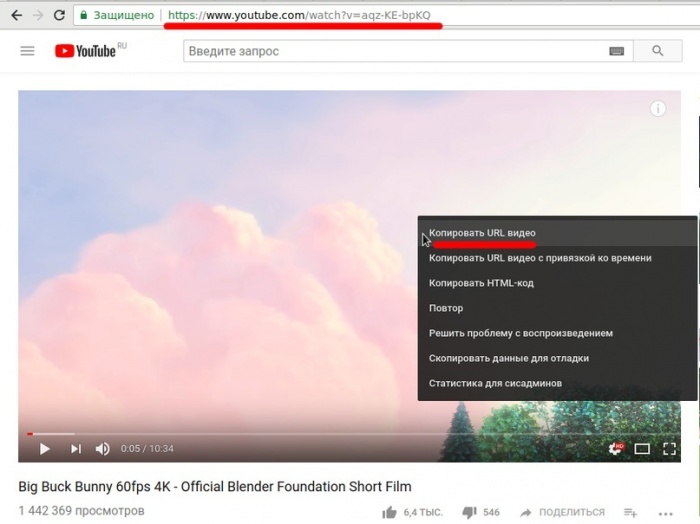Open the YouTube hamburger guide menu
This screenshot has height=524, width=700.
27,51
